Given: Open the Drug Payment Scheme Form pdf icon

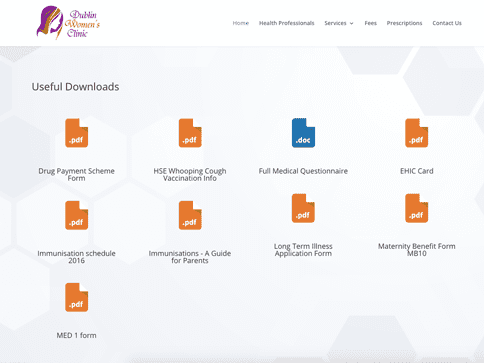Looking at the screenshot, I should point(77,133).
